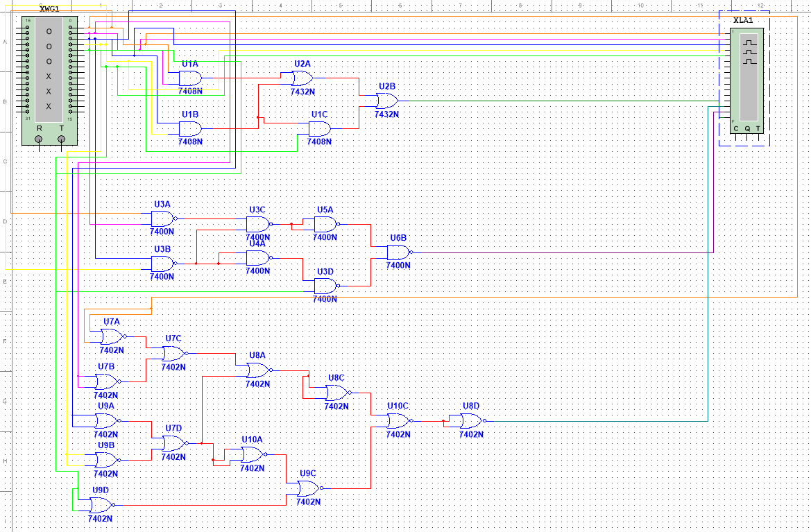The height and width of the screenshot is (532, 811).
Task: Select NOR gate U9D
Action: tap(101, 505)
